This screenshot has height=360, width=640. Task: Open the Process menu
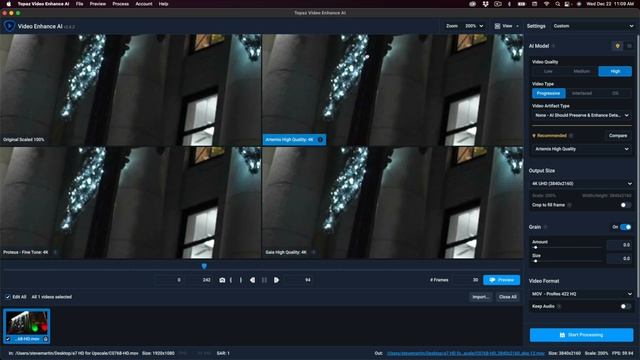tap(120, 4)
